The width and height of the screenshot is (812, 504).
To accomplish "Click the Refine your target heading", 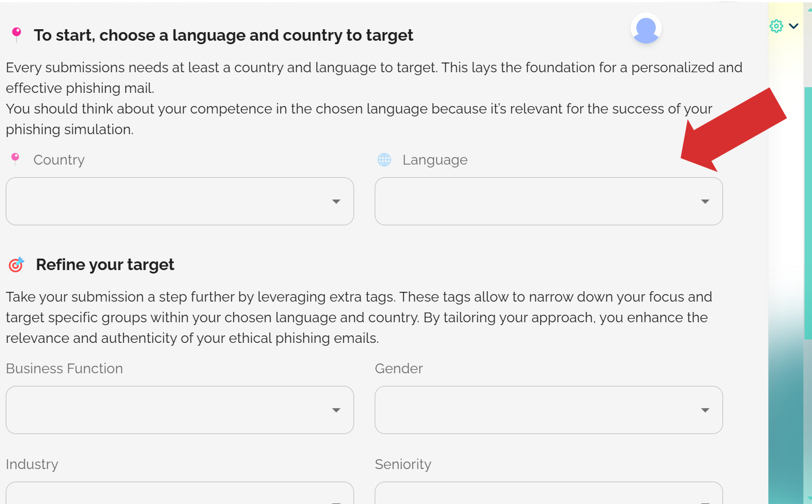I will 105,264.
